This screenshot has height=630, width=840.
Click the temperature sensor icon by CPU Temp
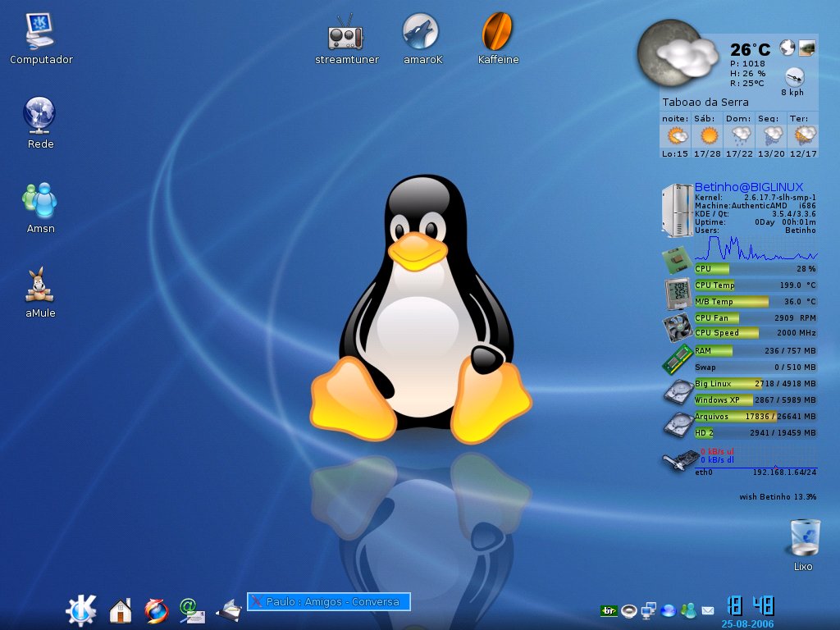677,294
